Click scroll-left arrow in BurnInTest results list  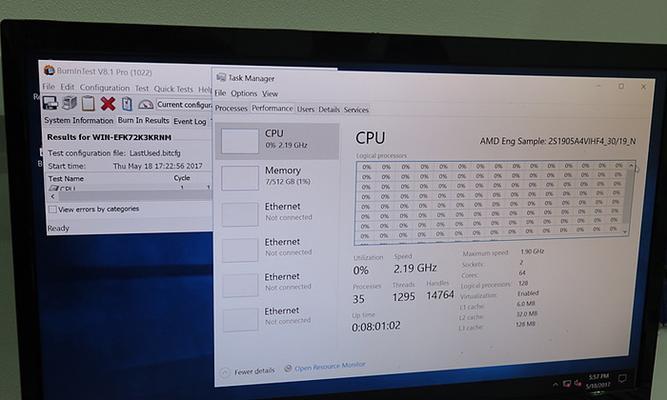point(53,197)
